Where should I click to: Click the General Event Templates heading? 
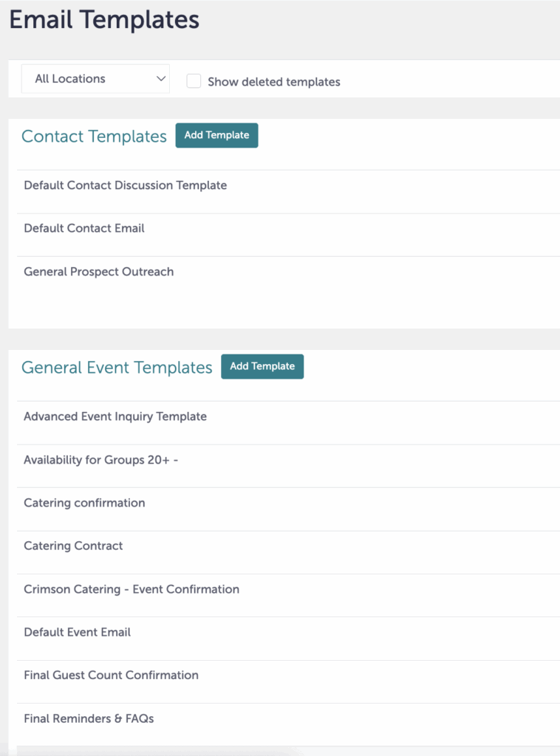[x=117, y=368]
